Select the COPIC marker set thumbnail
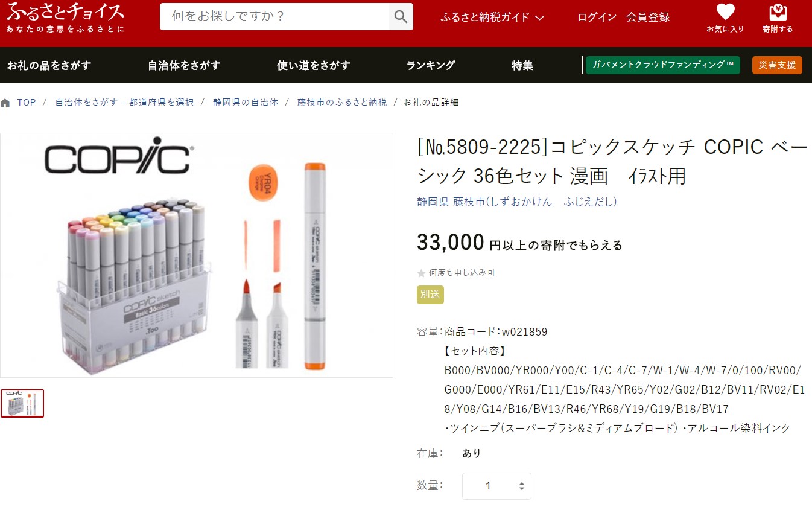The image size is (812, 510). pos(22,403)
